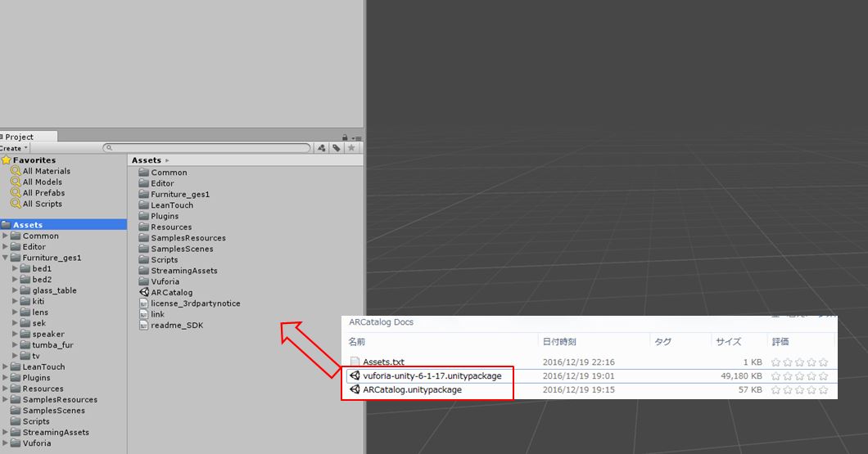Select Plugins folder in the Assets list pane

(159, 216)
